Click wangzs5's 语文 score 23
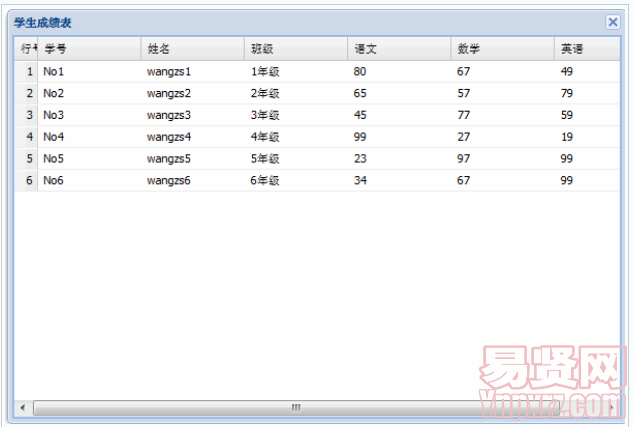 (x=360, y=159)
